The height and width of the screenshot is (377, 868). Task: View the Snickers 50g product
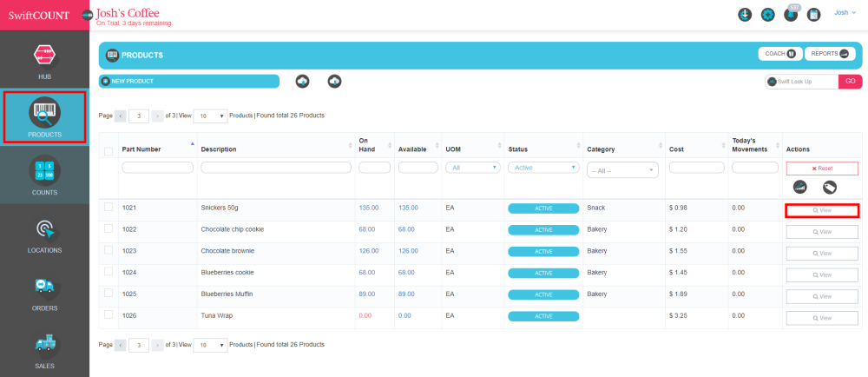(x=822, y=210)
